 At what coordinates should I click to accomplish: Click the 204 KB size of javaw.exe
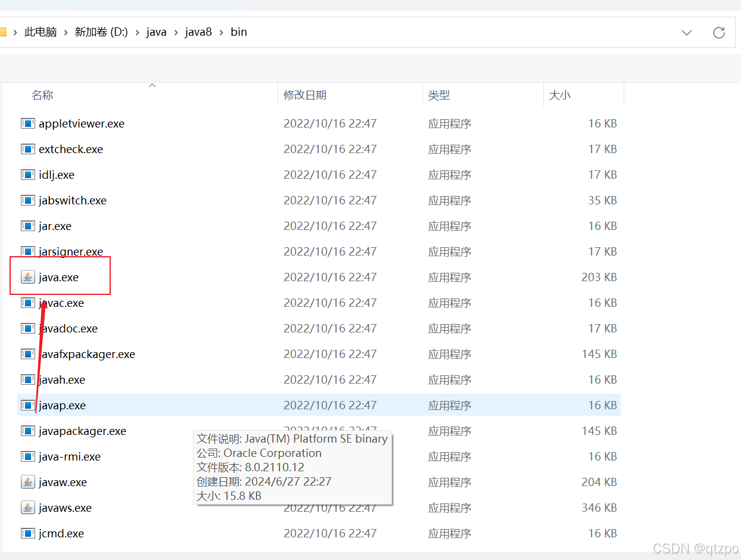pos(599,482)
